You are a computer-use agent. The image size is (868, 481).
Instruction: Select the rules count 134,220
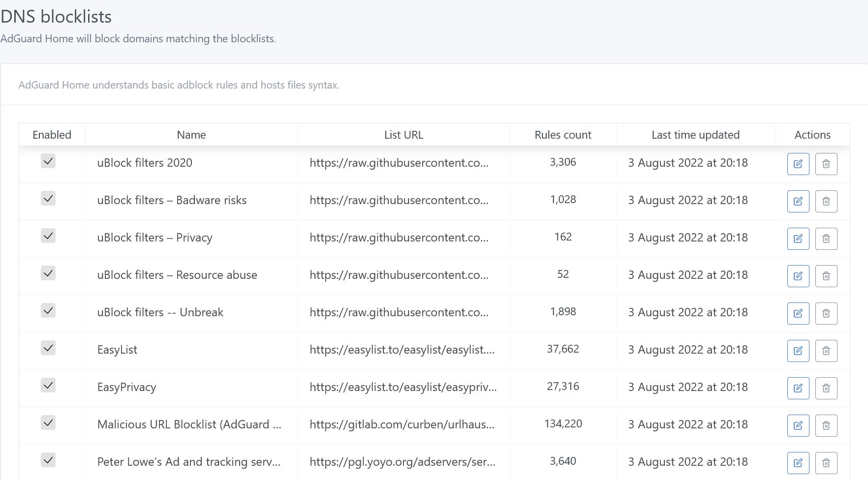coord(563,424)
